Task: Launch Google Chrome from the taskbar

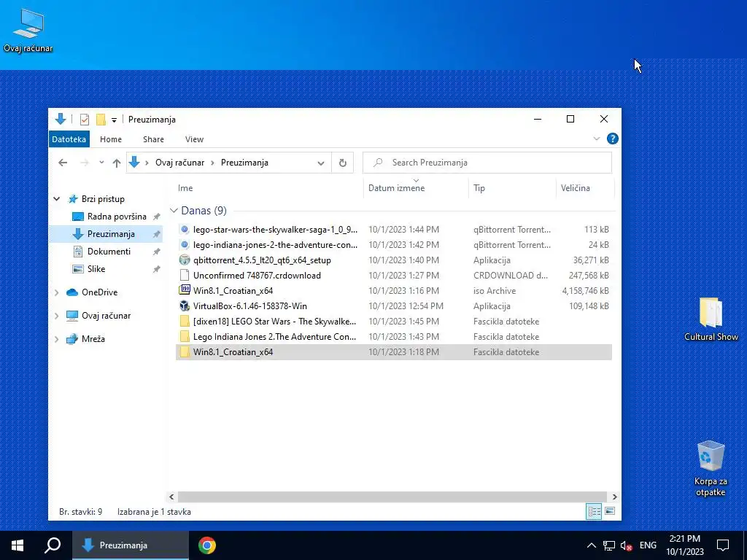Action: point(206,545)
